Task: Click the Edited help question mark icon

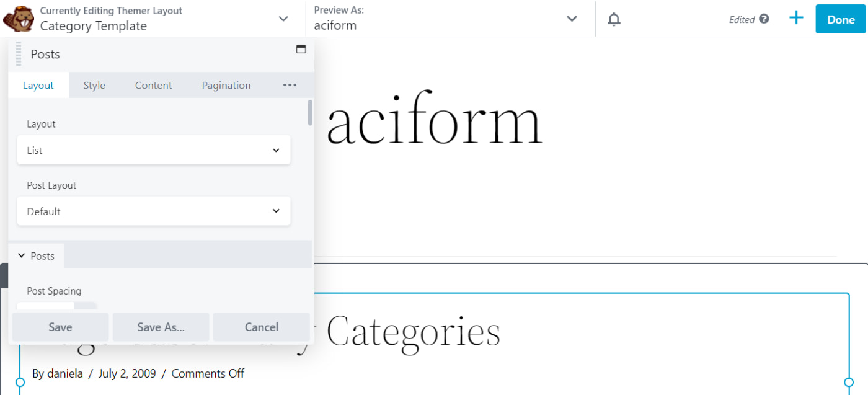Action: (x=764, y=19)
